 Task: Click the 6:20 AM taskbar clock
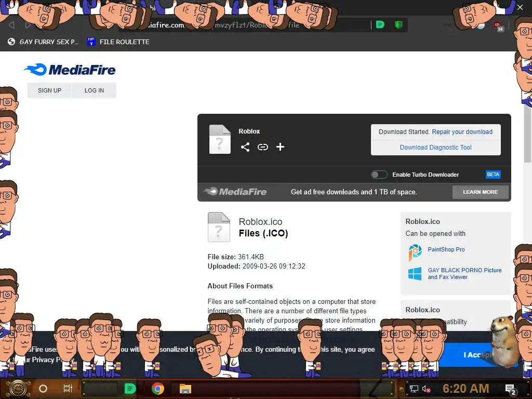click(466, 389)
